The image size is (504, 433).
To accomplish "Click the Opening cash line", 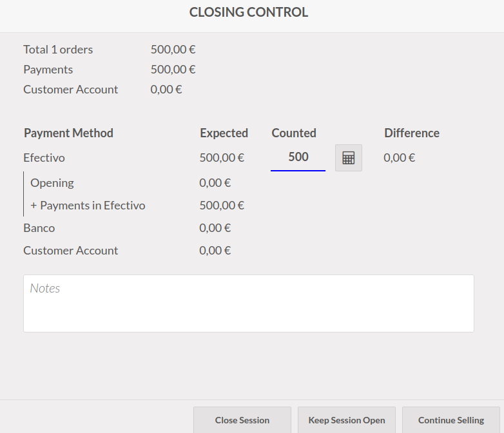I will click(x=52, y=183).
